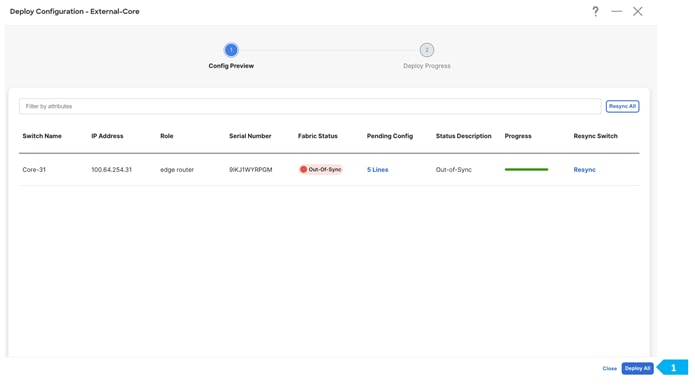
Task: Click the Deploy Progress step label
Action: [x=427, y=66]
